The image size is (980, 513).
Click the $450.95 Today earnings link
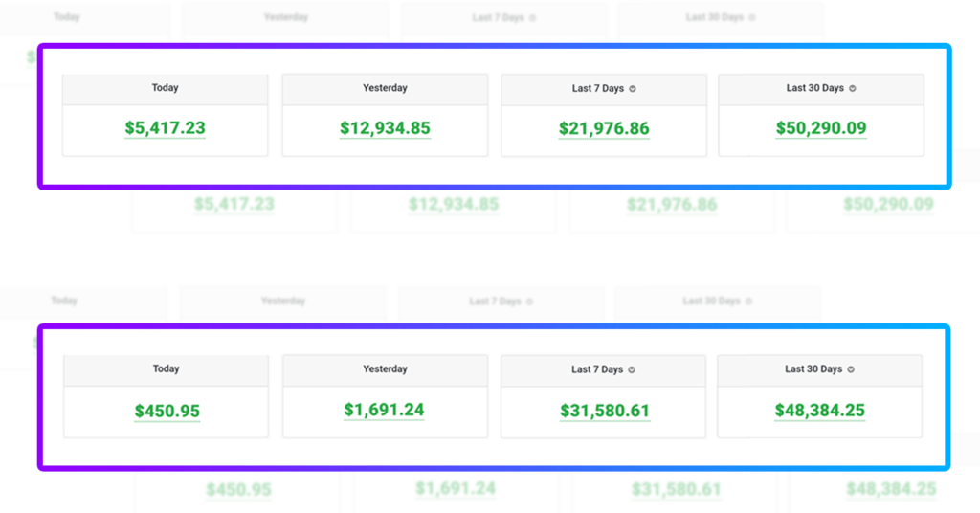[167, 412]
